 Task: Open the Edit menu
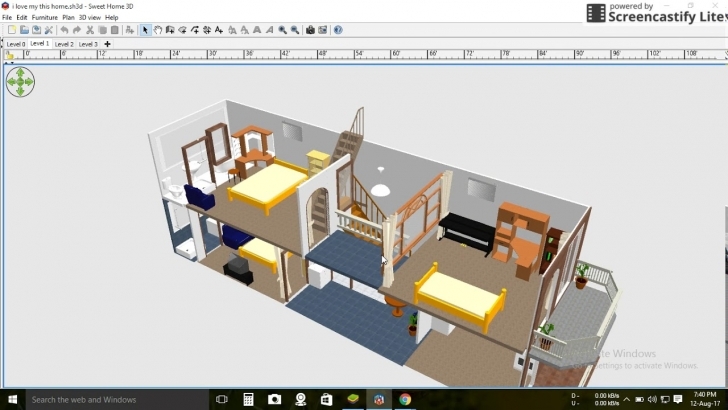click(22, 17)
